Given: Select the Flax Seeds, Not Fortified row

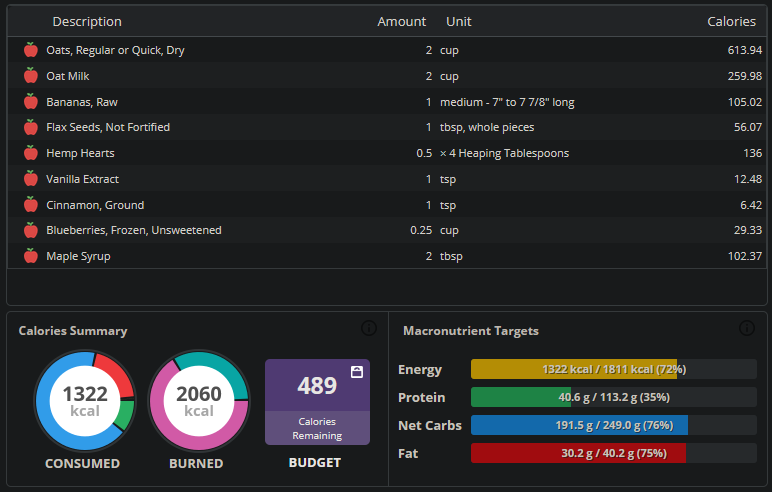Looking at the screenshot, I should click(386, 127).
